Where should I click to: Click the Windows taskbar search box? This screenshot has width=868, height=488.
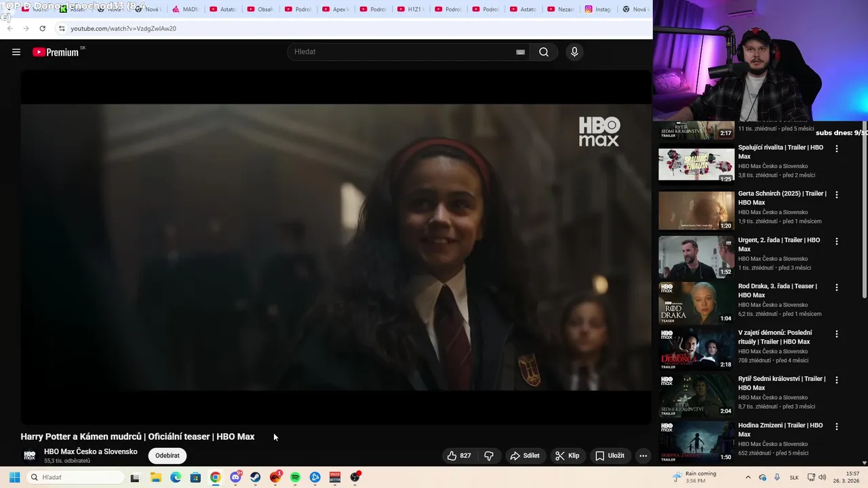pos(76,477)
